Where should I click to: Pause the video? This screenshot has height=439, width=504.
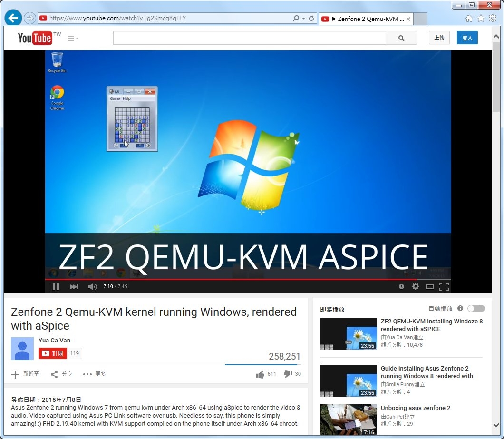pyautogui.click(x=56, y=286)
